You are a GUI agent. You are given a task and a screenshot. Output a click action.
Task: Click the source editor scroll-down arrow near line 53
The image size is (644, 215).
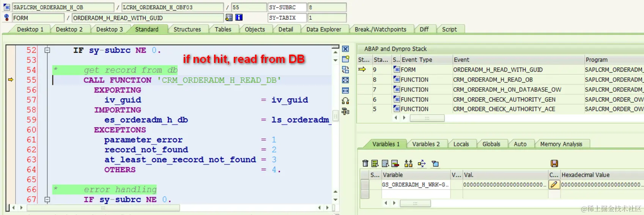coord(335,60)
